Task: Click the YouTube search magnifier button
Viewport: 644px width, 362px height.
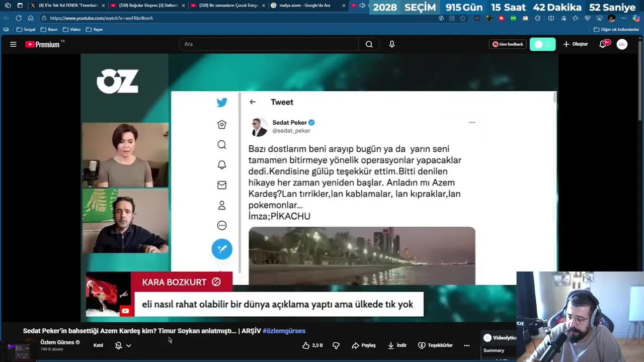Action: [x=369, y=44]
